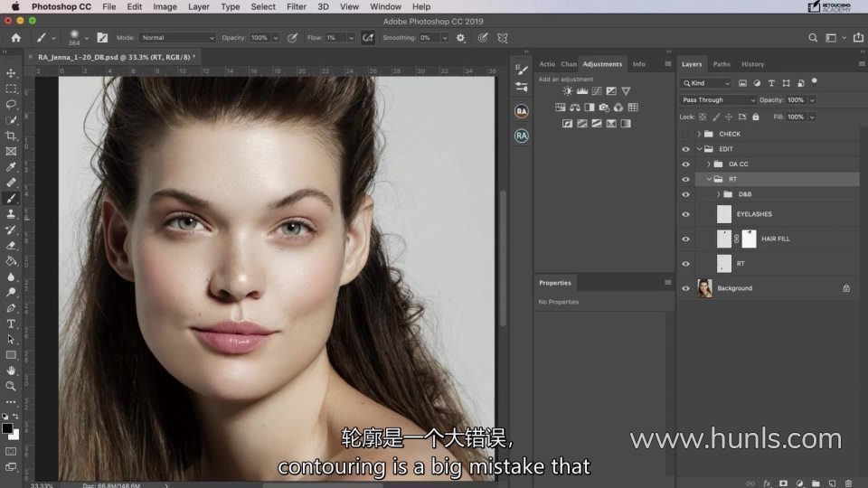Expand the CHECK layer group
Viewport: 868px width, 488px height.
point(699,134)
